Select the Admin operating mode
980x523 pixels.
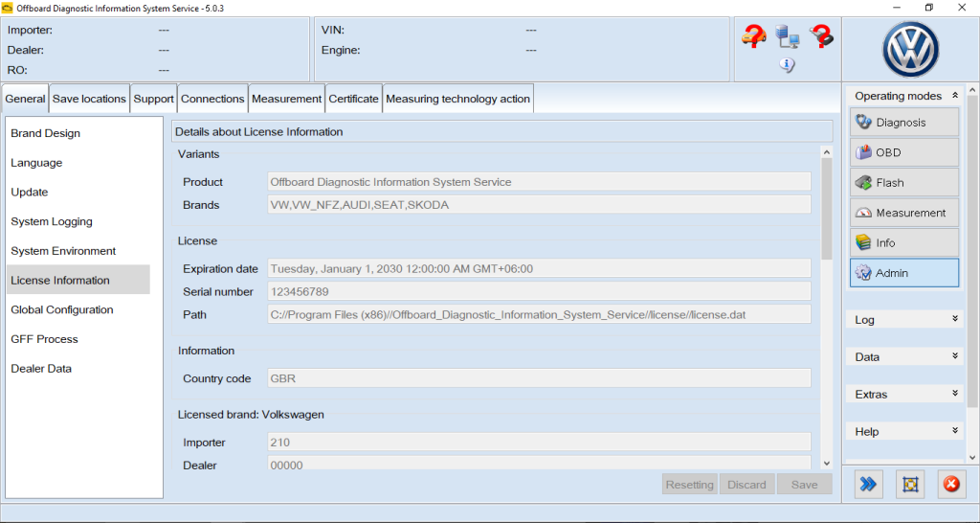903,273
